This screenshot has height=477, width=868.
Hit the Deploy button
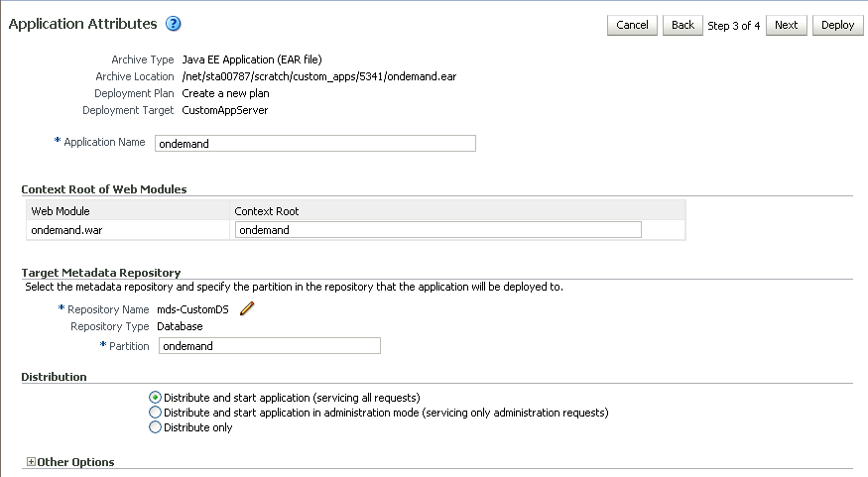click(x=837, y=25)
